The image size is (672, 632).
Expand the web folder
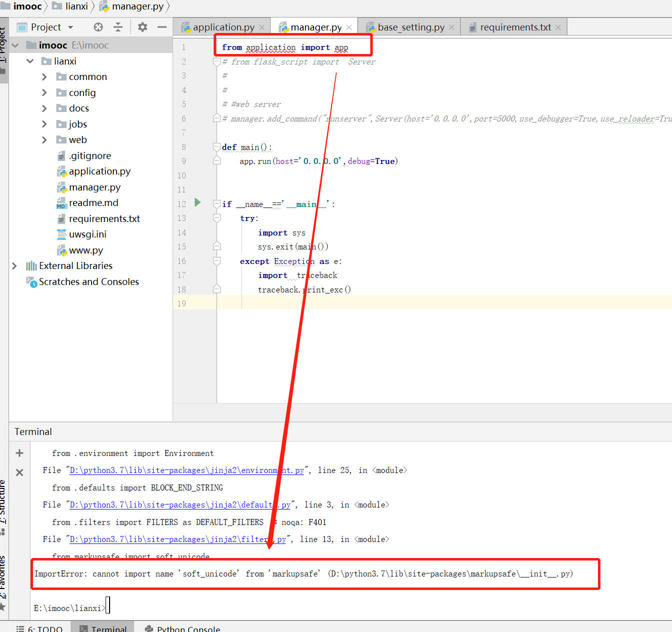(45, 140)
